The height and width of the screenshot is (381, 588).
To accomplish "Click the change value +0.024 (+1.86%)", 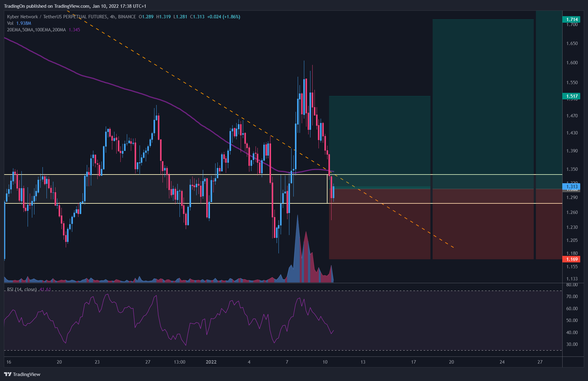I will click(224, 17).
